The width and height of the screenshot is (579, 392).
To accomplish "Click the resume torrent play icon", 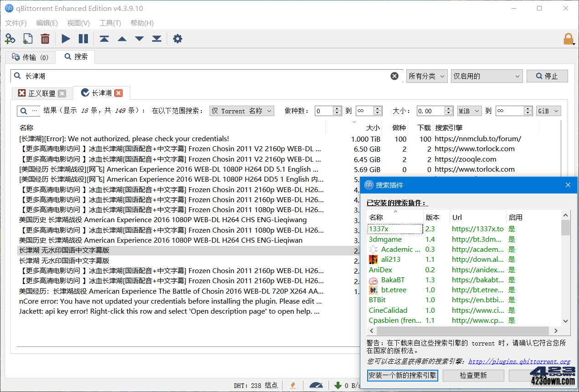I will pyautogui.click(x=65, y=39).
